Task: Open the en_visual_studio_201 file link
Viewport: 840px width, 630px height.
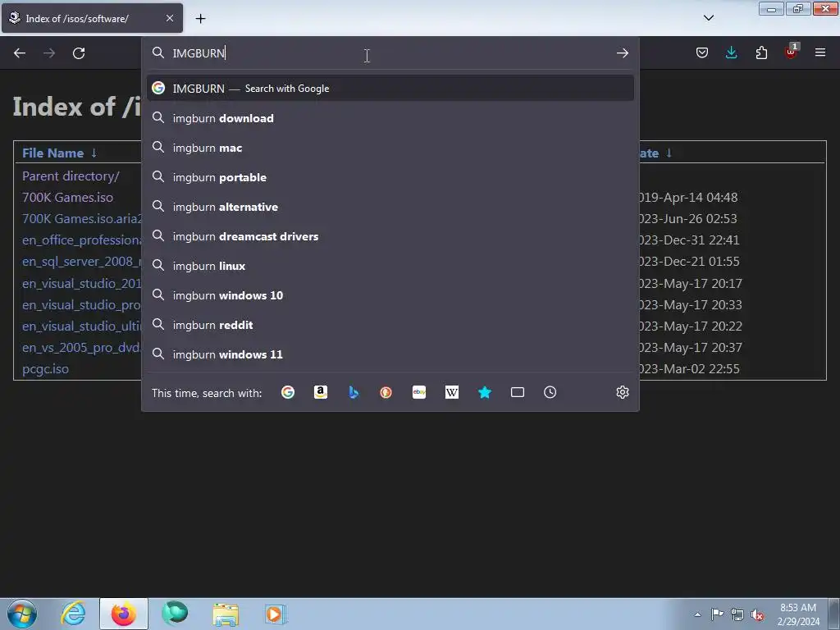Action: [x=82, y=283]
